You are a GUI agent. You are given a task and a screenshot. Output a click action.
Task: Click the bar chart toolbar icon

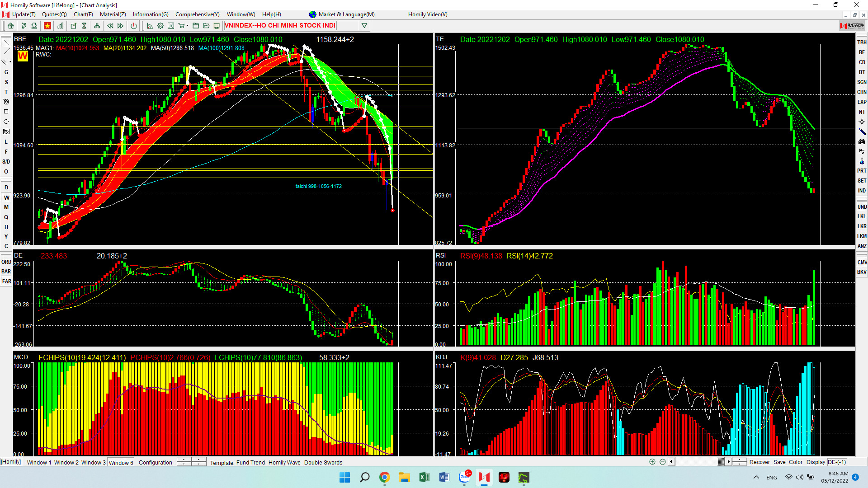60,26
